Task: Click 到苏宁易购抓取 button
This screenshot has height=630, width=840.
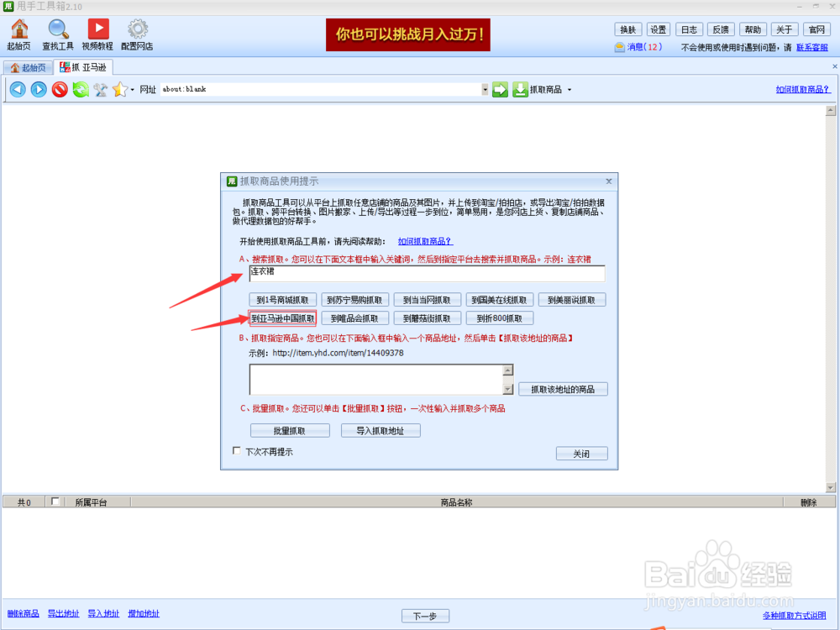Action: pos(354,300)
